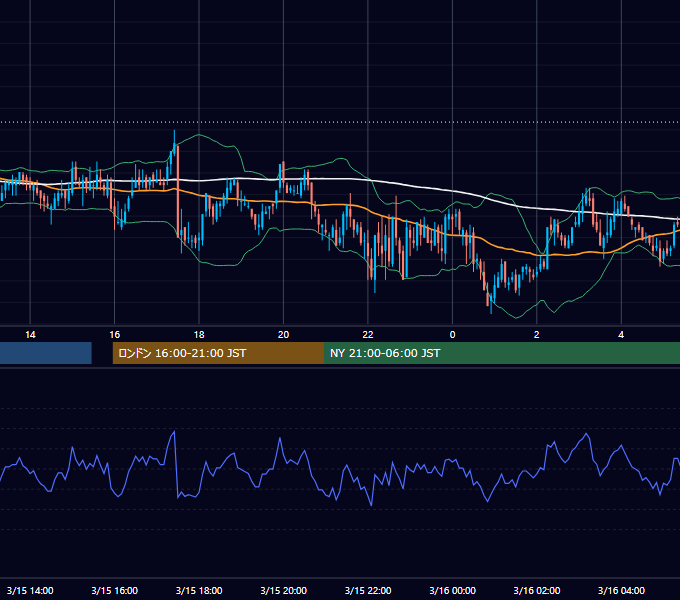Click the NY 21:00-06:00 JST session bar
The image size is (680, 600).
coord(502,353)
